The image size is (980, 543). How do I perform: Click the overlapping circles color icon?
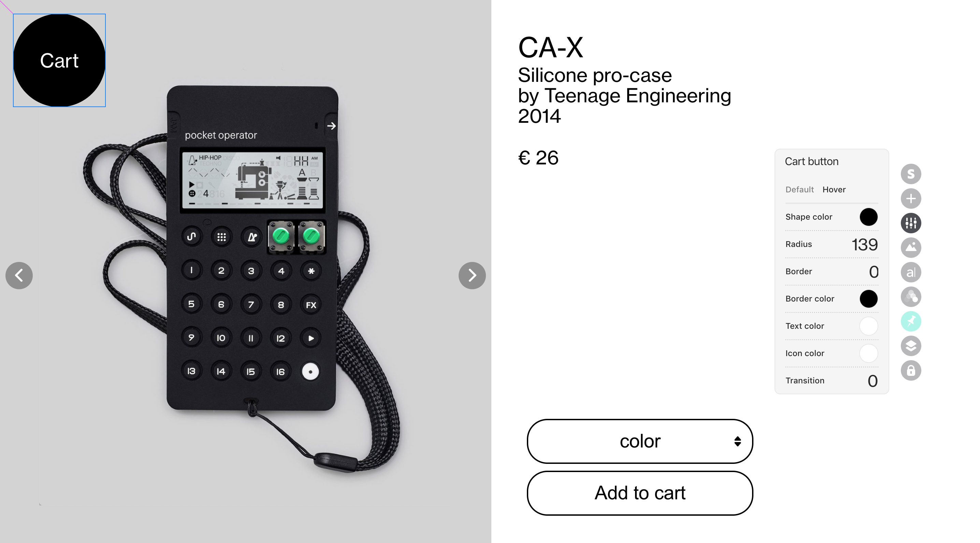click(x=911, y=297)
